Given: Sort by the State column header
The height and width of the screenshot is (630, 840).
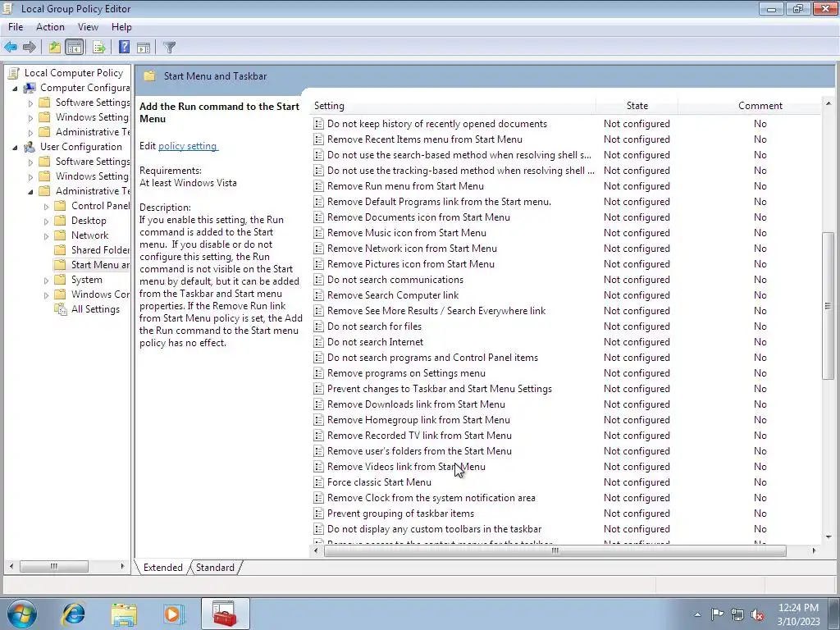Looking at the screenshot, I should pyautogui.click(x=637, y=106).
